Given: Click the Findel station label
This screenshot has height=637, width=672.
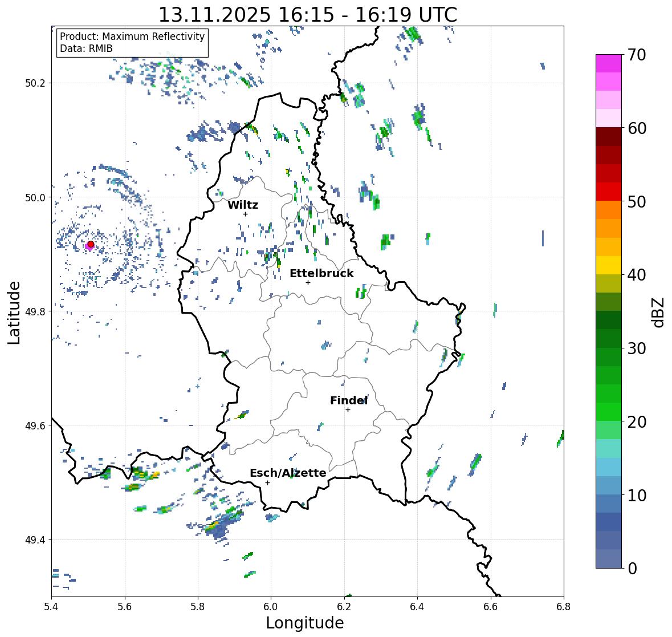Looking at the screenshot, I should click(349, 400).
